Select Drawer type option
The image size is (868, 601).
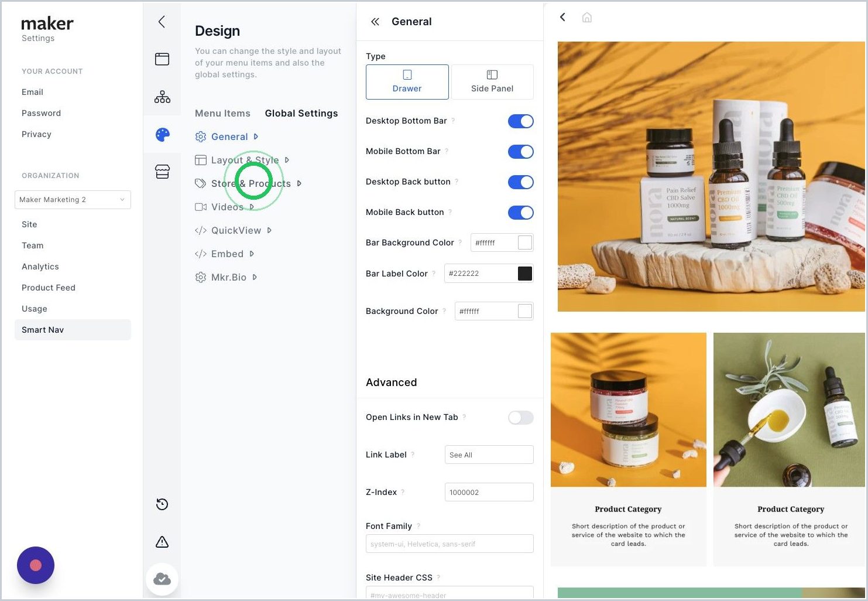point(407,82)
